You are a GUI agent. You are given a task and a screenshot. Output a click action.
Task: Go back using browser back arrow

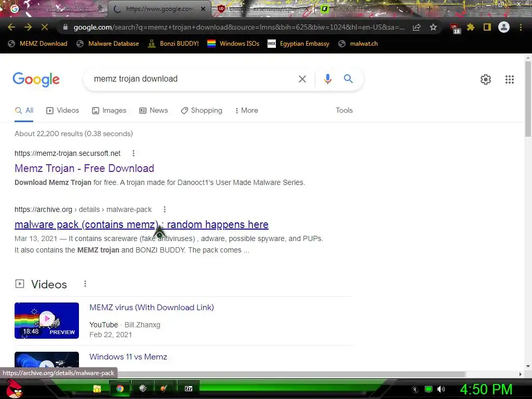(11, 27)
